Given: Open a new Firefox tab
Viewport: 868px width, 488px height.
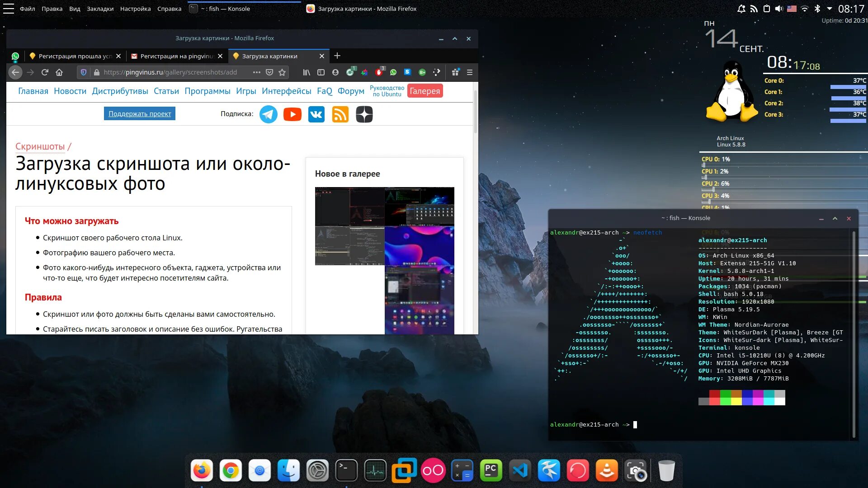Looking at the screenshot, I should 337,56.
